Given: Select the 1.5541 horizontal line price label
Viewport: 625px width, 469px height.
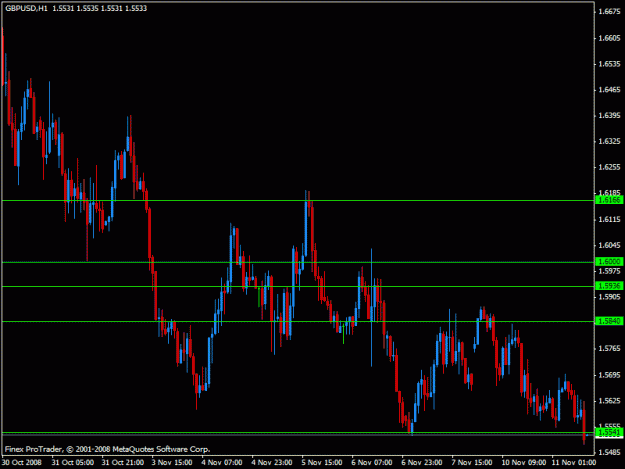Looking at the screenshot, I should pyautogui.click(x=609, y=432).
